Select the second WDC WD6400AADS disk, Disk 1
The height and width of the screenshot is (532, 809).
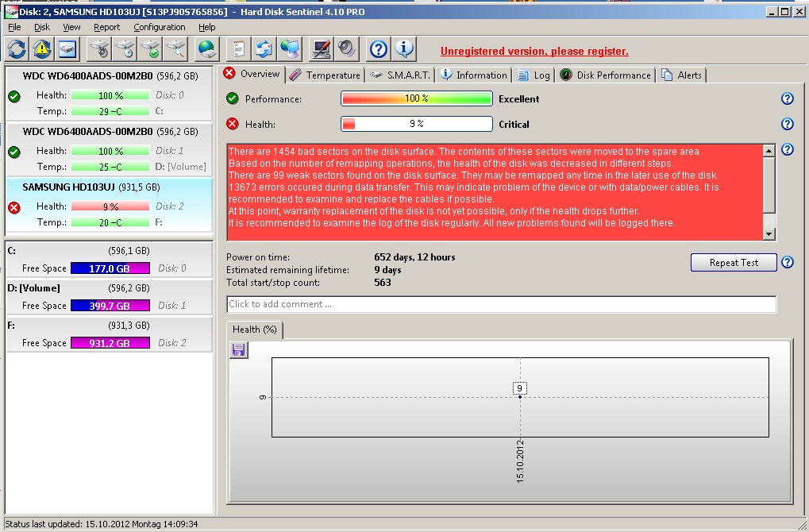(x=109, y=149)
